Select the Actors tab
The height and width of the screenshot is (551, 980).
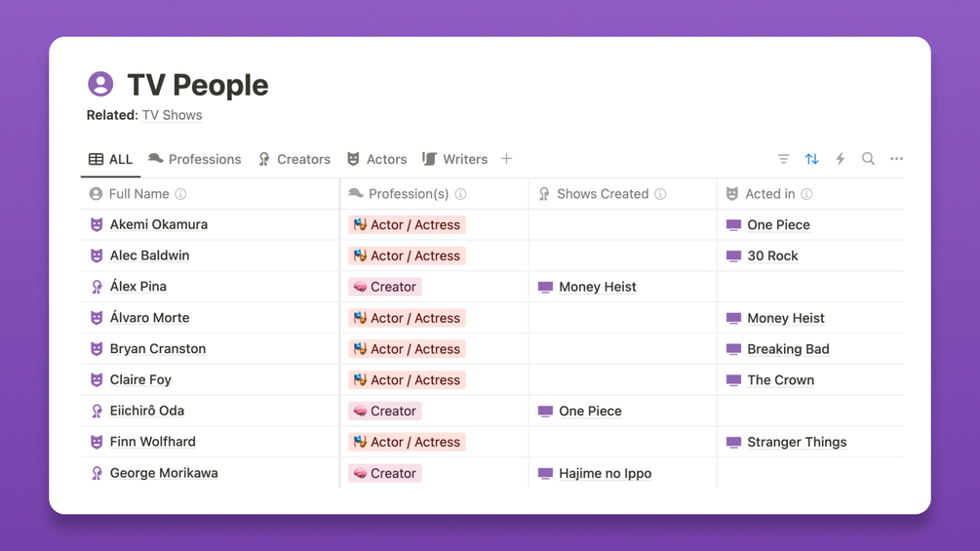point(376,159)
